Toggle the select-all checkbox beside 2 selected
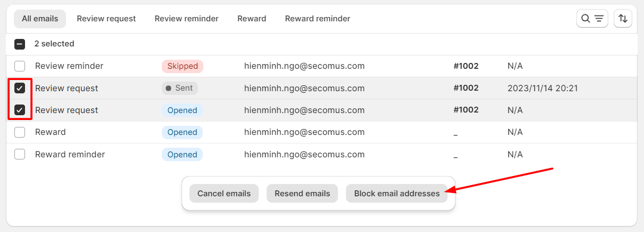This screenshot has width=644, height=232. pos(20,44)
